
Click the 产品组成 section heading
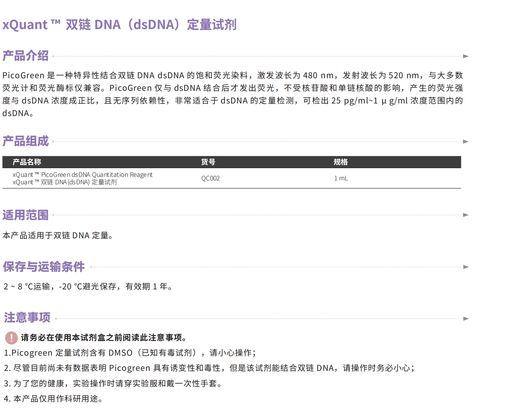[26, 141]
